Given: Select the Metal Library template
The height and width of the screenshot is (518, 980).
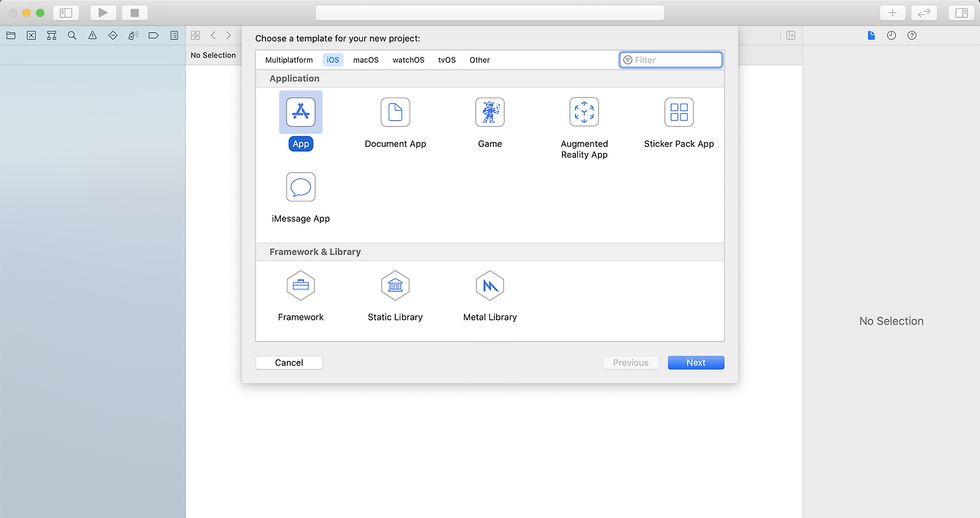Looking at the screenshot, I should point(490,286).
